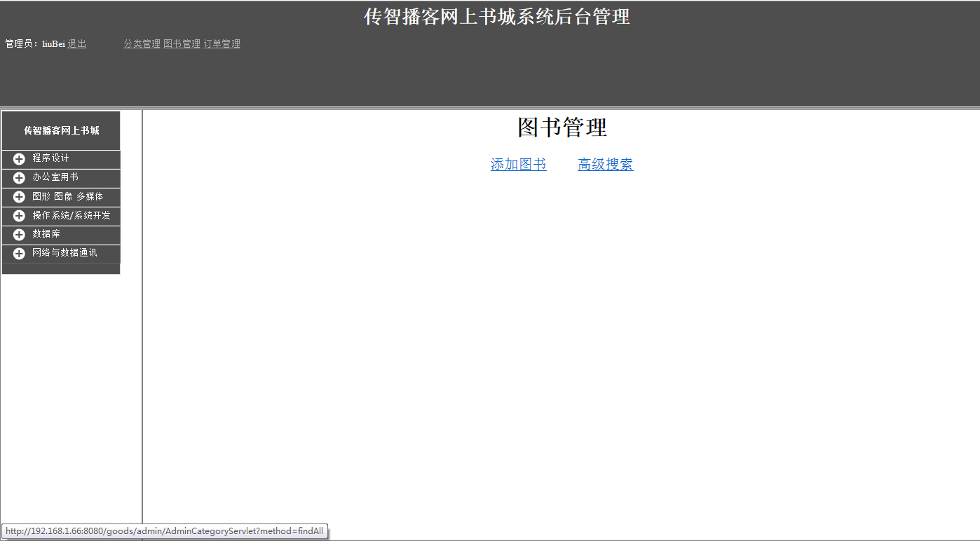
Task: Select the 操作系统/系统开发 category label
Action: [x=72, y=215]
